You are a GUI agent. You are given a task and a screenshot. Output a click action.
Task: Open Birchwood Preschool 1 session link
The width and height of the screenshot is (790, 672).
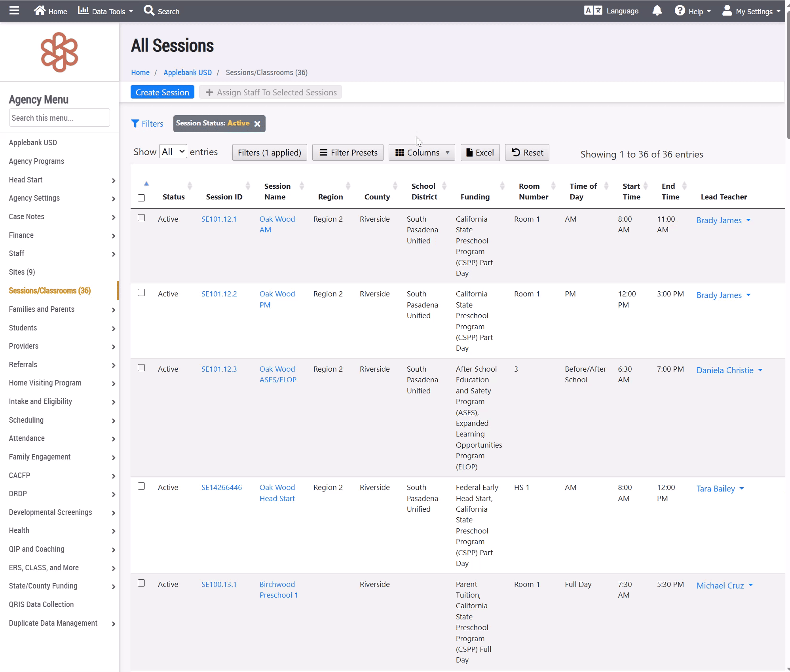[x=279, y=590]
